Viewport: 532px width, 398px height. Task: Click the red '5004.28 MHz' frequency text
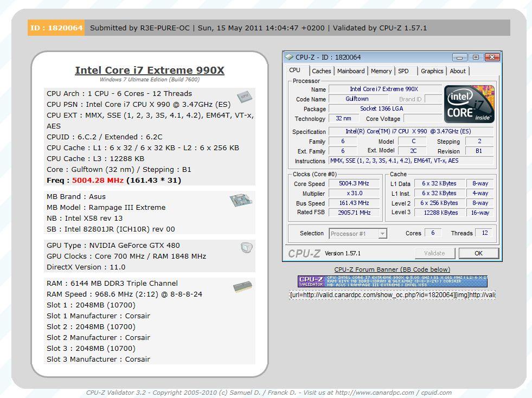pos(98,180)
